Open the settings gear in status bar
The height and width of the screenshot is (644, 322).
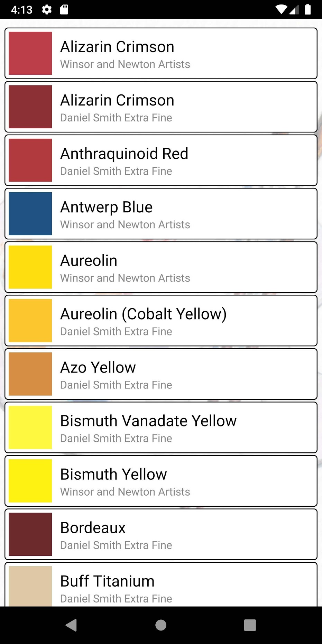47,9
